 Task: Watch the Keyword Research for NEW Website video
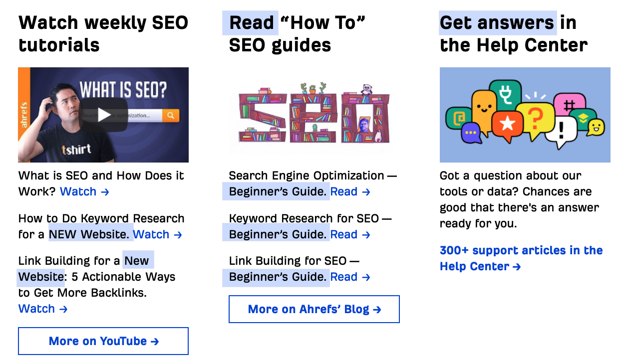pos(157,234)
